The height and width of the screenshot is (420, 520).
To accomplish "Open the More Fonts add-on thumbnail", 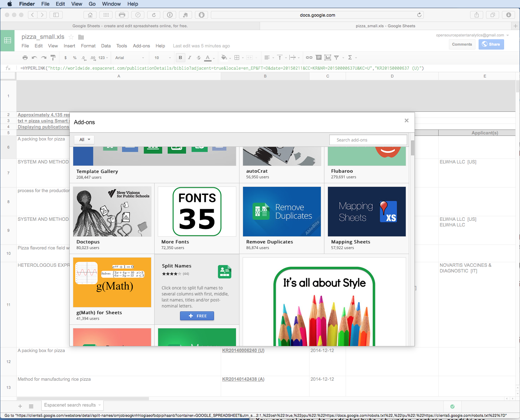I will [197, 212].
